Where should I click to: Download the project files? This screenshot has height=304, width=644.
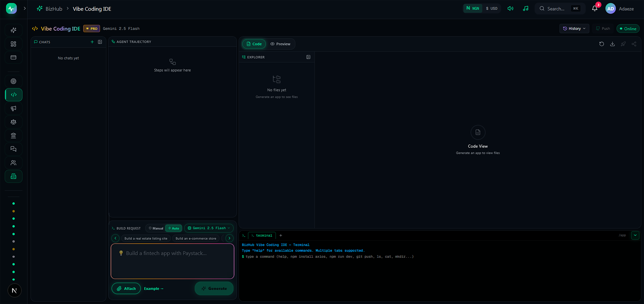click(x=612, y=44)
